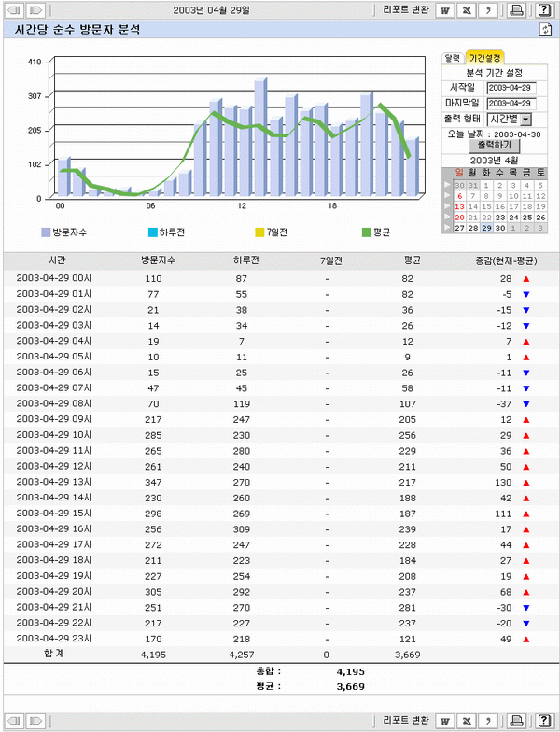Select April 23 in the calendar
The width and height of the screenshot is (560, 732).
500,217
